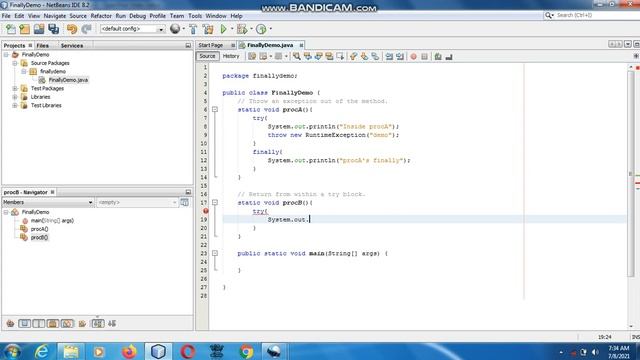Click the Save All toolbar icon
640x360 pixels.
tap(53, 29)
